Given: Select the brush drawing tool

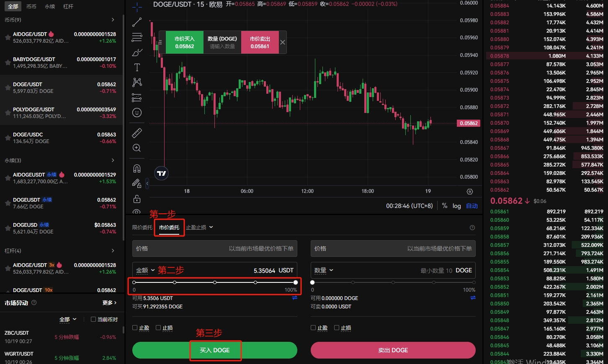Looking at the screenshot, I should [x=137, y=52].
